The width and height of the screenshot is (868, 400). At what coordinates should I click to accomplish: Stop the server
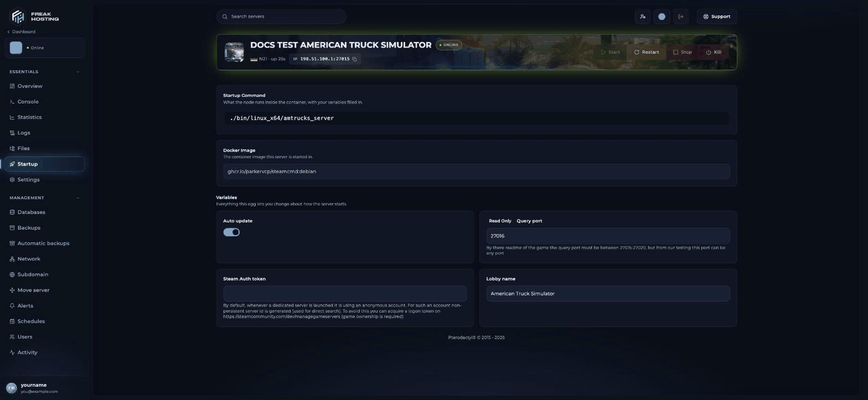click(x=682, y=52)
